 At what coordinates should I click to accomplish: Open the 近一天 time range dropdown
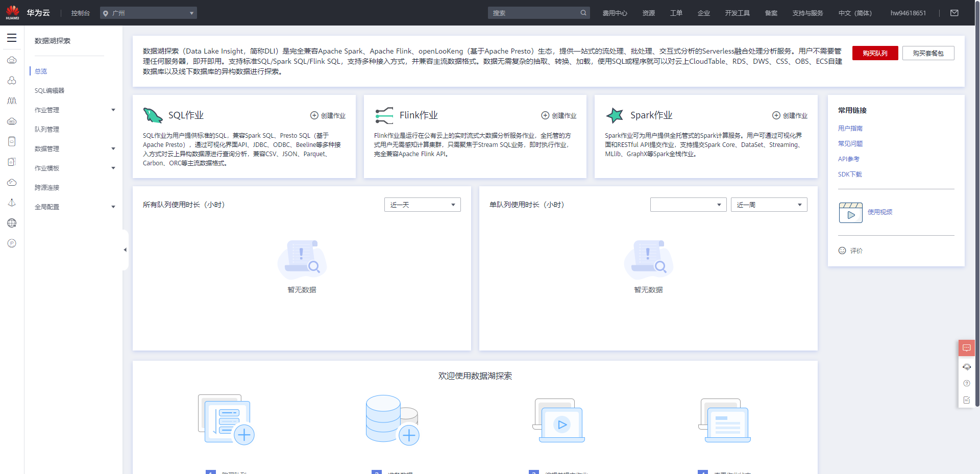(423, 205)
